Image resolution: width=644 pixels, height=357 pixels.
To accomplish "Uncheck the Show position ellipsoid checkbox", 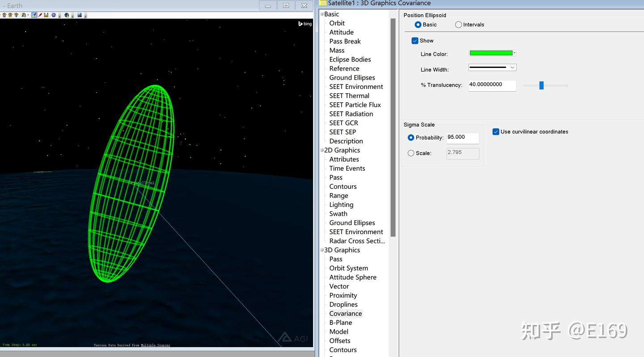I will click(415, 41).
